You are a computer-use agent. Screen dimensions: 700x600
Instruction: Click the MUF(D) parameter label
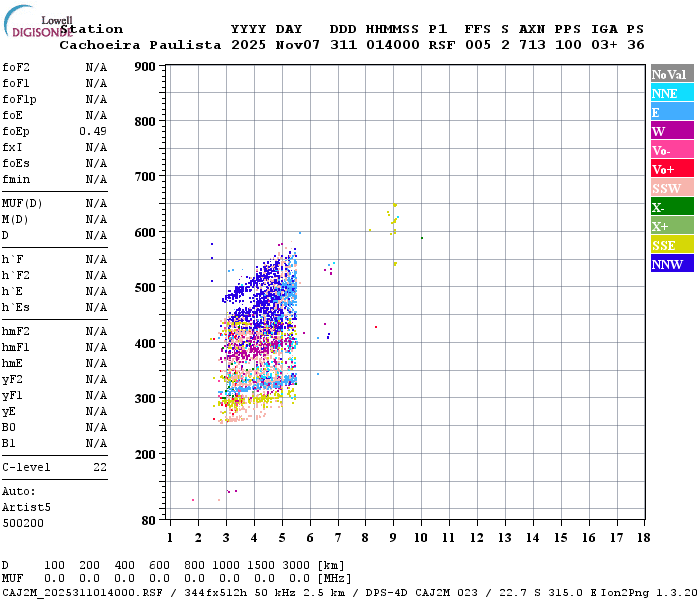[22, 204]
